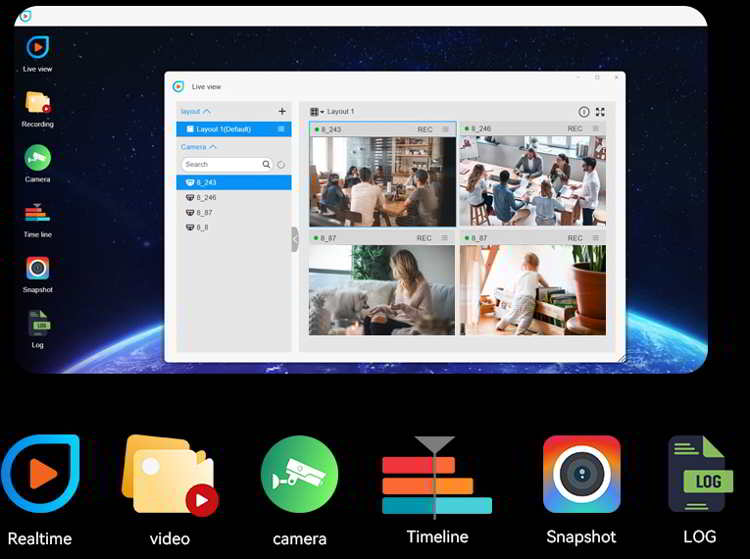
Task: Click the Layout 1 label in toolbar
Action: click(341, 111)
